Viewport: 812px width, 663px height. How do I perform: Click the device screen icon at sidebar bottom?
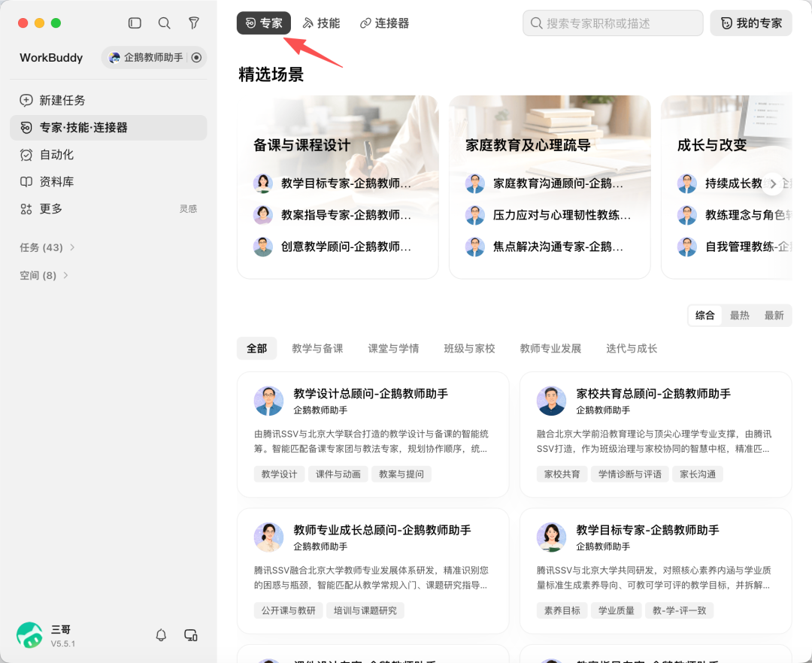tap(191, 635)
